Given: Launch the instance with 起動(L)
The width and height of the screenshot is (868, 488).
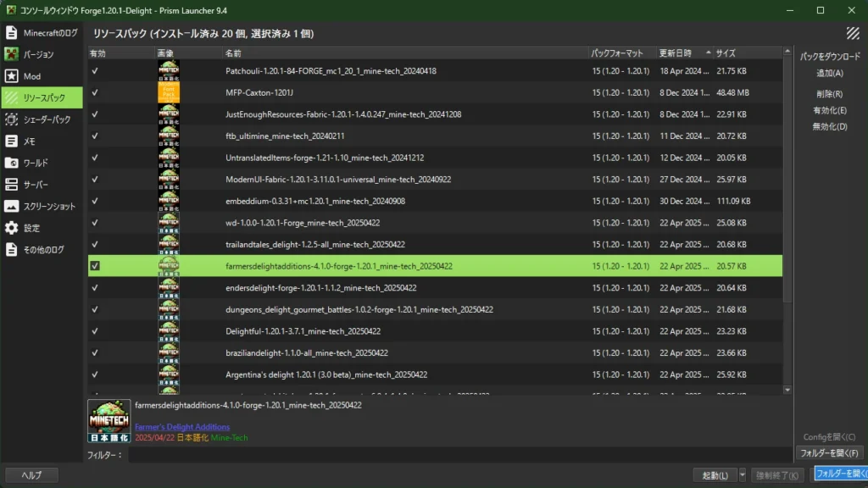Looking at the screenshot, I should click(715, 475).
